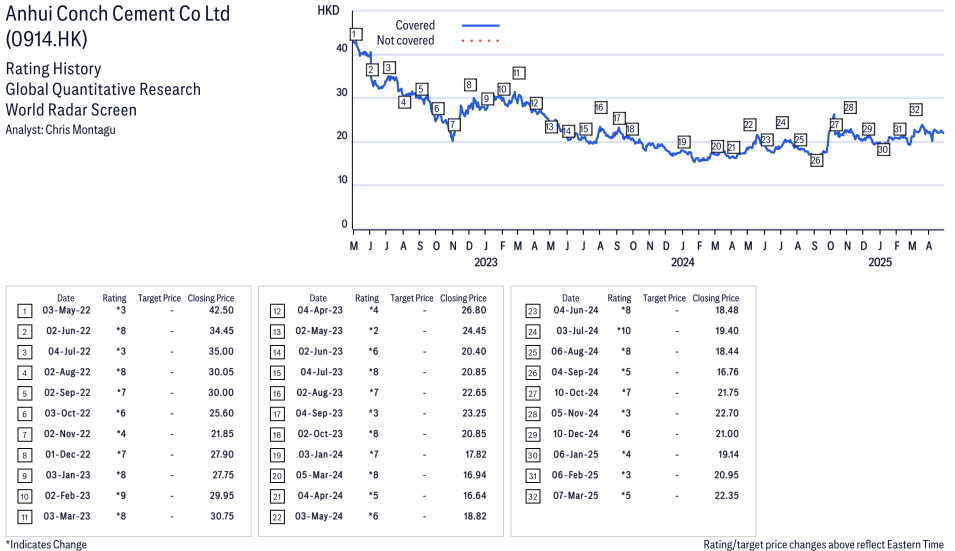
Task: Click the '06-Jan-25' date cell
Action: point(576,454)
